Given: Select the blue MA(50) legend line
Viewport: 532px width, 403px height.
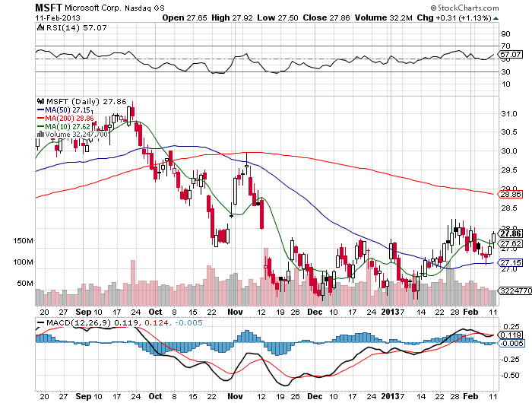Looking at the screenshot, I should 41,109.
